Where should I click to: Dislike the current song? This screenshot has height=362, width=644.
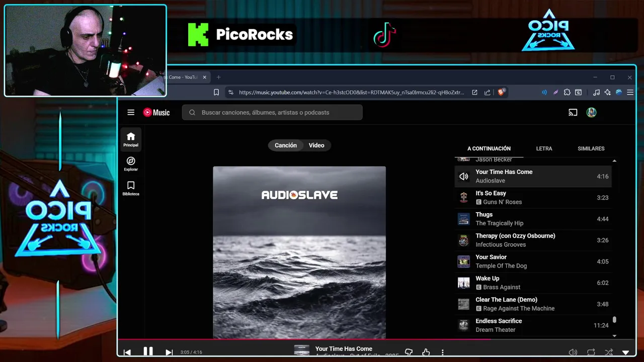click(409, 352)
